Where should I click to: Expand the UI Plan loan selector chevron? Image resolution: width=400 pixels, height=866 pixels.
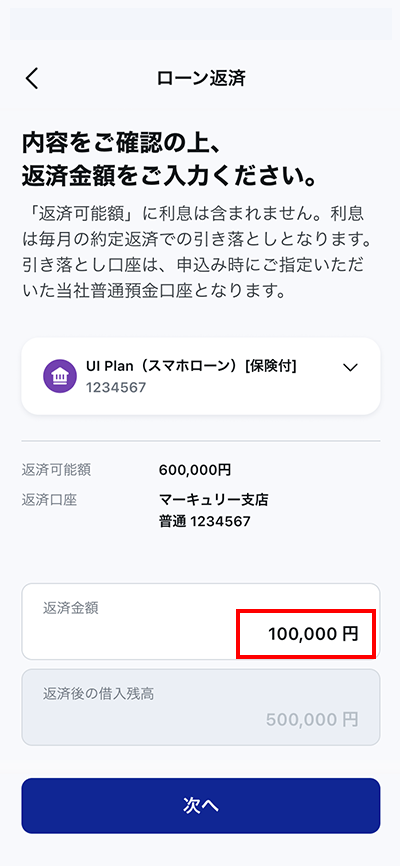(350, 368)
